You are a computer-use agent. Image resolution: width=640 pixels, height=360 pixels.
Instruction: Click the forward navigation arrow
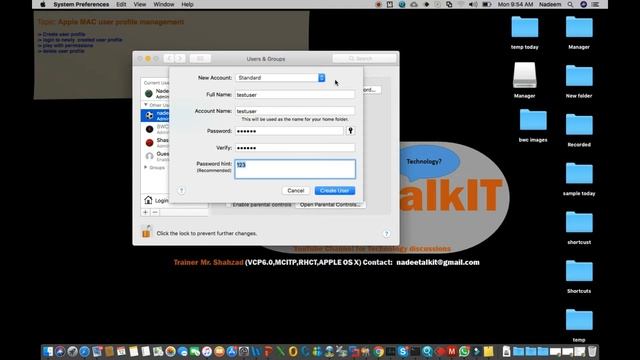click(180, 59)
